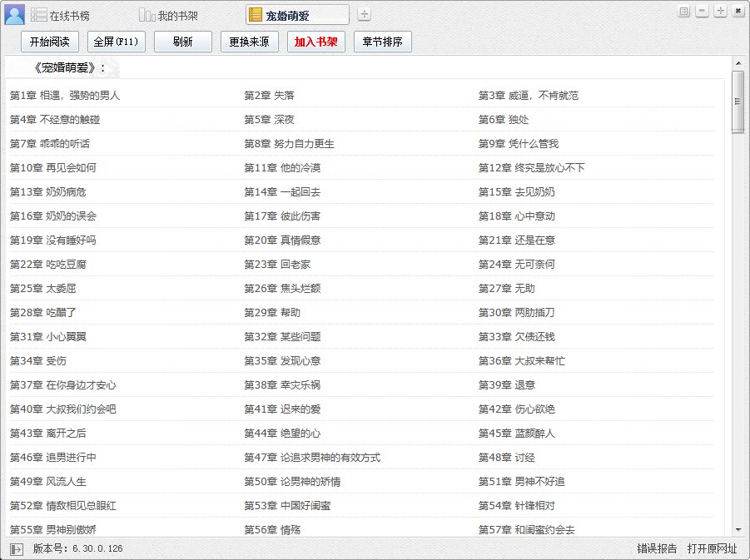Open chapter 第47章 论追求男神的有效方式
Screen dimensions: 750x560
pyautogui.click(x=312, y=458)
